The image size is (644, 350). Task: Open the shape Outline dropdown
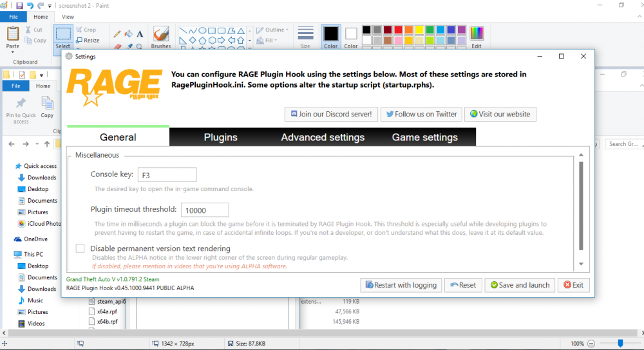click(x=272, y=30)
